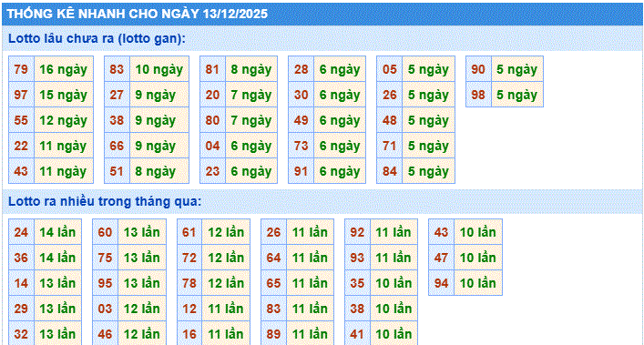
Task: Click lotto number 24
Action: click(x=21, y=232)
